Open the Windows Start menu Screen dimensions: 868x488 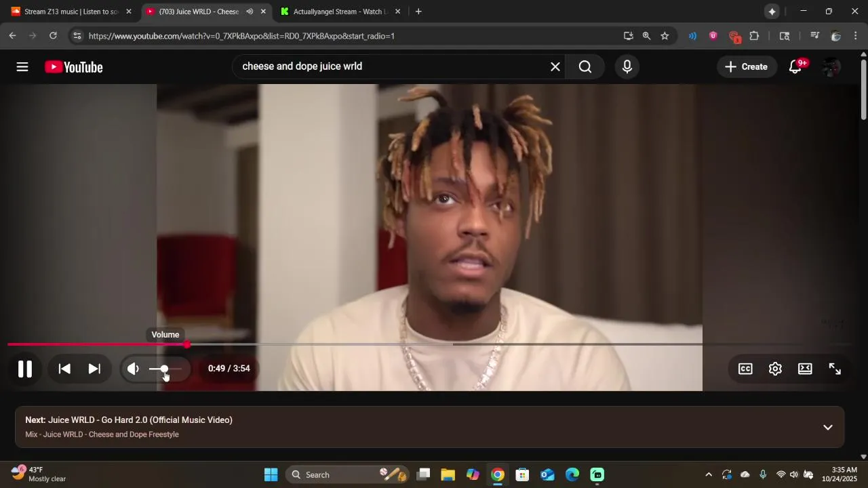pos(271,474)
